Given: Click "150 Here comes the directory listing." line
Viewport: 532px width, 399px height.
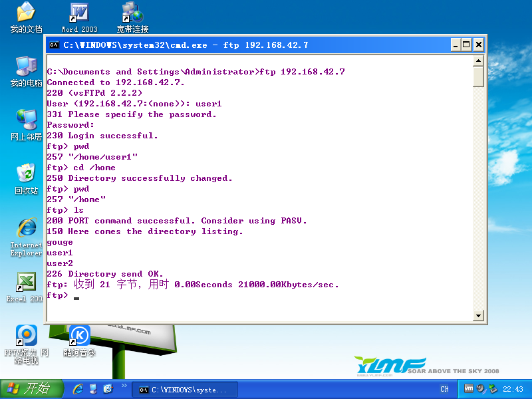Looking at the screenshot, I should click(145, 231).
